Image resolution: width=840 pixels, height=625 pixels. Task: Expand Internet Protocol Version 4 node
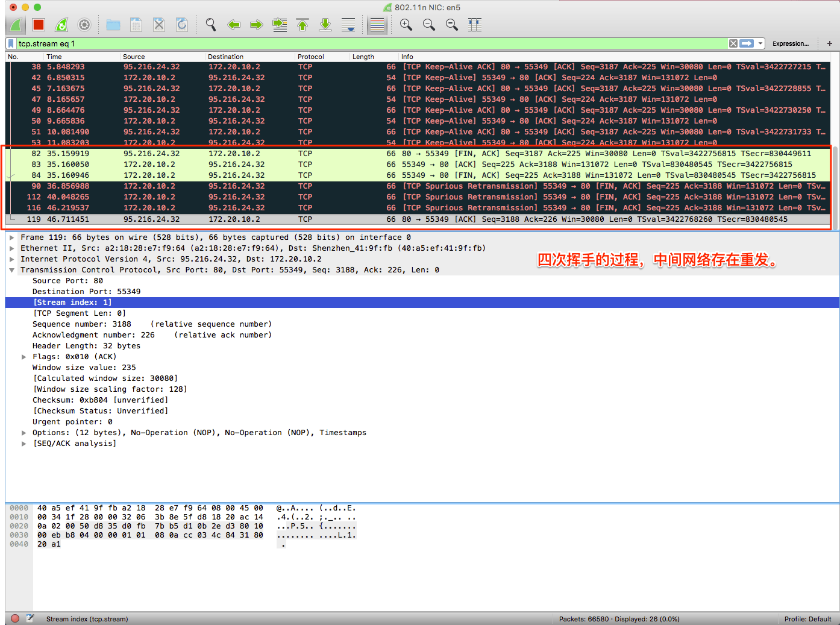[12, 259]
